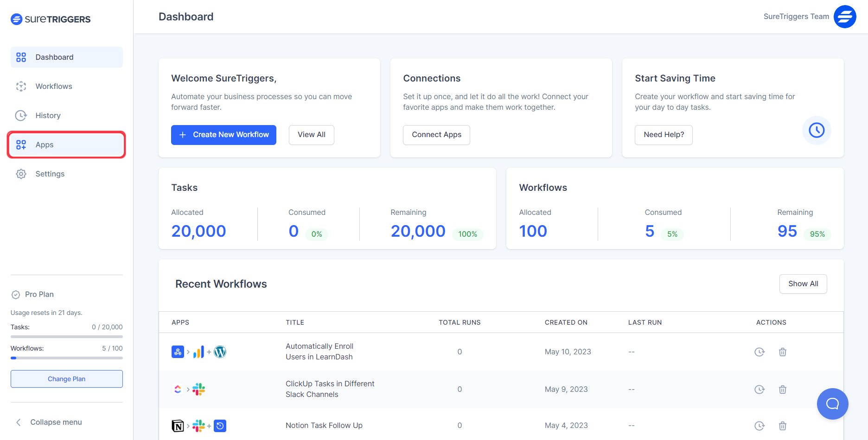Open the live chat support bubble
Screen dimensions: 868x440
(x=832, y=403)
